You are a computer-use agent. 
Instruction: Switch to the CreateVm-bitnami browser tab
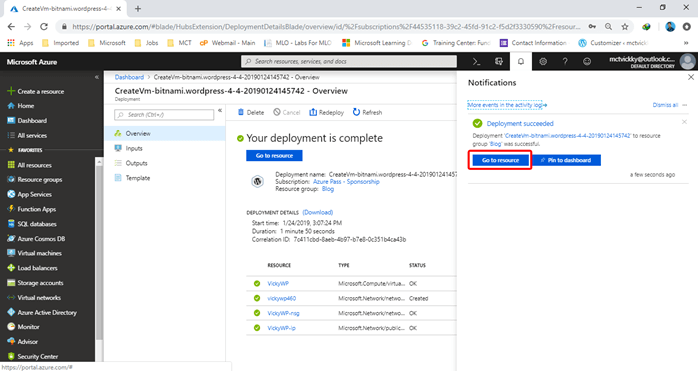tap(66, 8)
